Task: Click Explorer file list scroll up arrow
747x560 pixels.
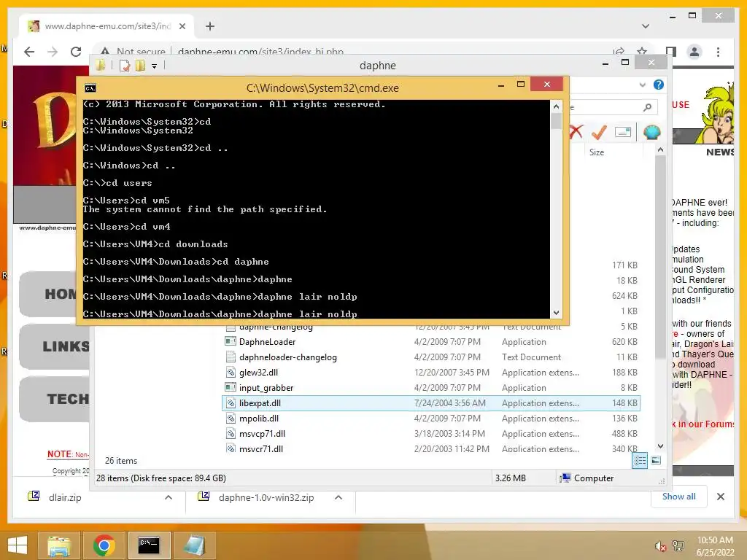Action: [660, 150]
